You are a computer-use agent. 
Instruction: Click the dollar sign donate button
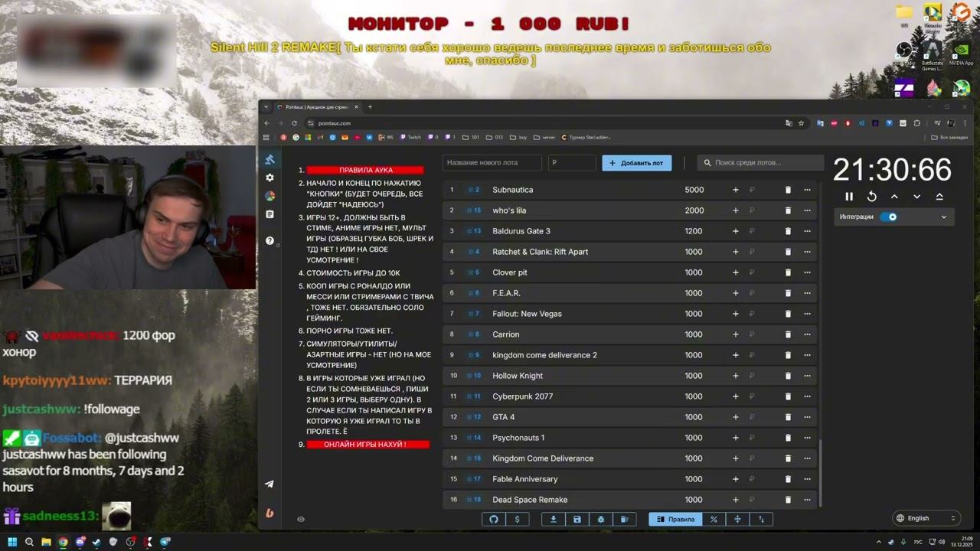pyautogui.click(x=518, y=519)
